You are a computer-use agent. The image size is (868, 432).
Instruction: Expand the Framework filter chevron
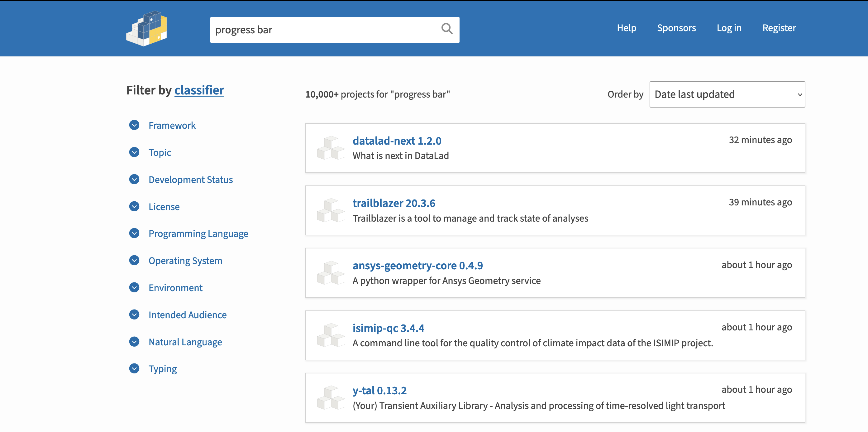click(x=135, y=125)
